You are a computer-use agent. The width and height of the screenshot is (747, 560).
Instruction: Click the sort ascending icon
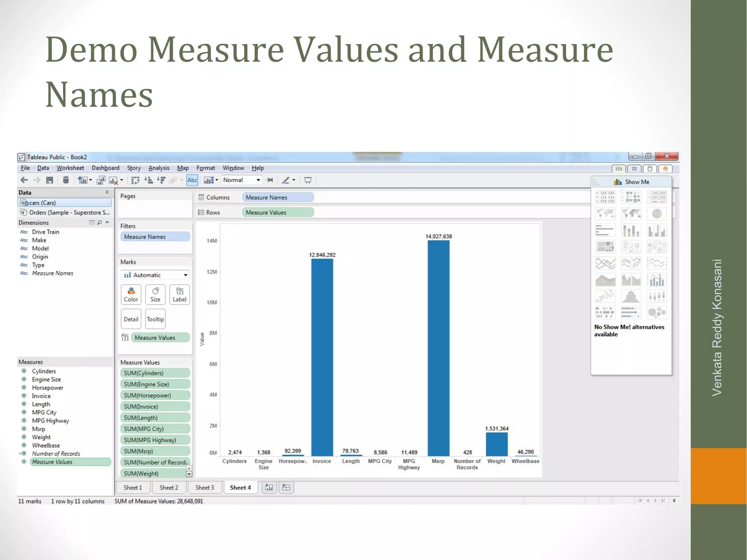[148, 180]
